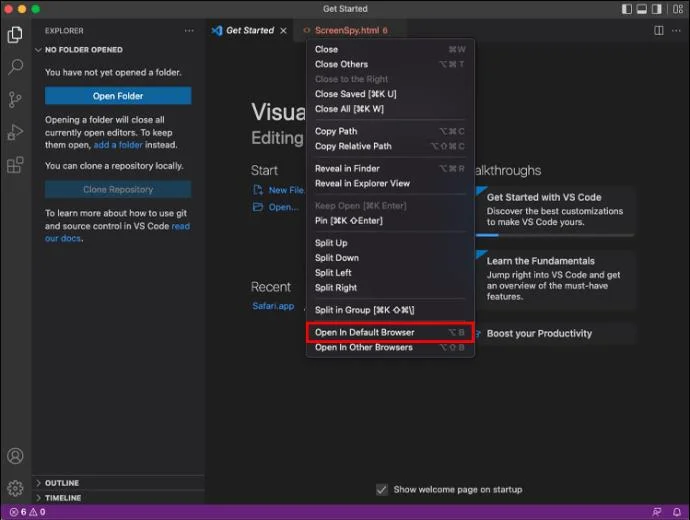The image size is (690, 520).
Task: Open notifications bell in status bar
Action: point(677,512)
